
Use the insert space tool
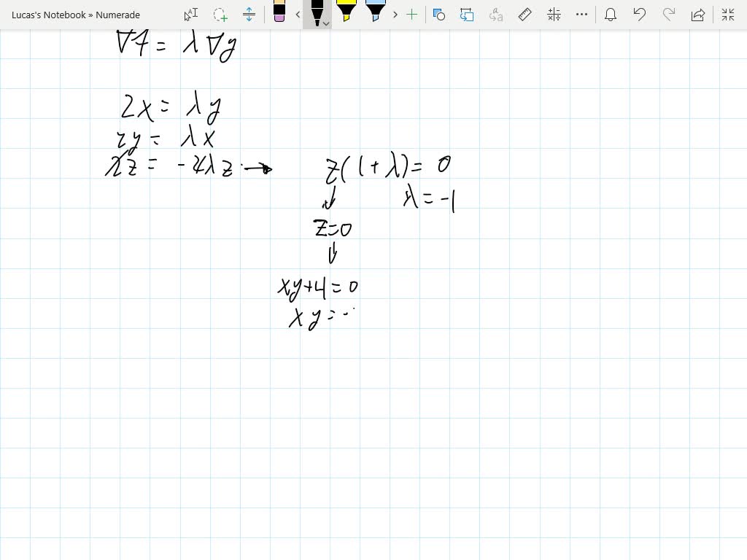tap(248, 15)
